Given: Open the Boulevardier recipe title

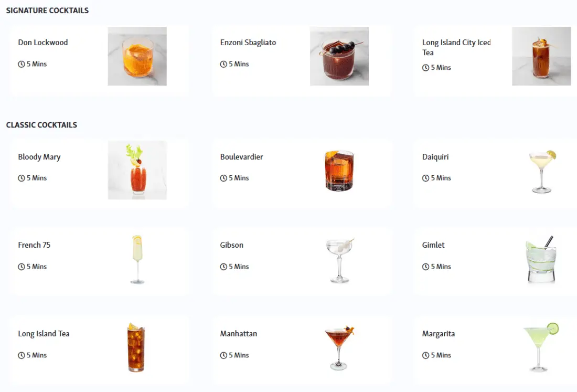Looking at the screenshot, I should pyautogui.click(x=241, y=157).
